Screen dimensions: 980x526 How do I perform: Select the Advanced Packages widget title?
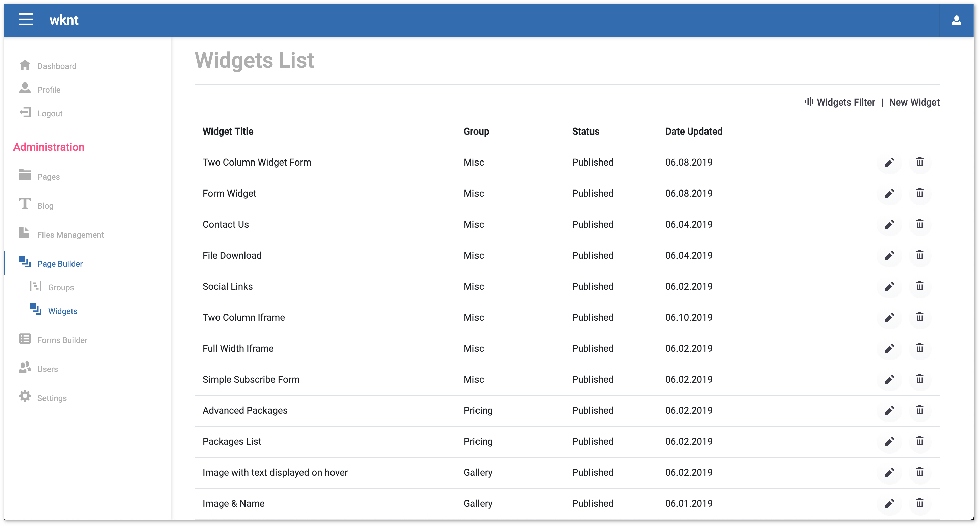pyautogui.click(x=245, y=410)
